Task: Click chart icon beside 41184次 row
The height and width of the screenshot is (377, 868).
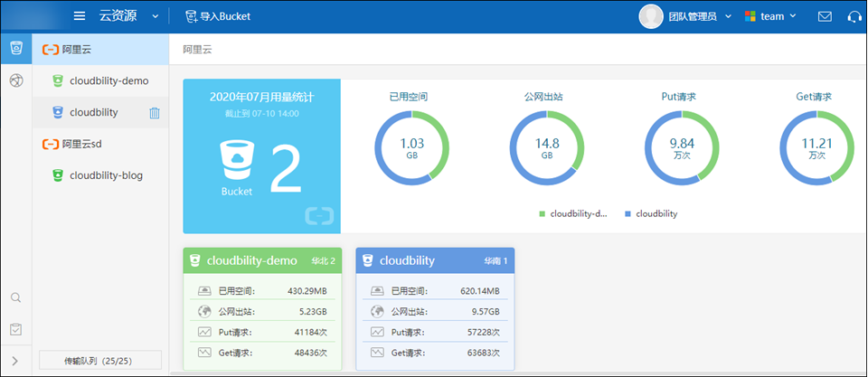Action: (x=205, y=332)
